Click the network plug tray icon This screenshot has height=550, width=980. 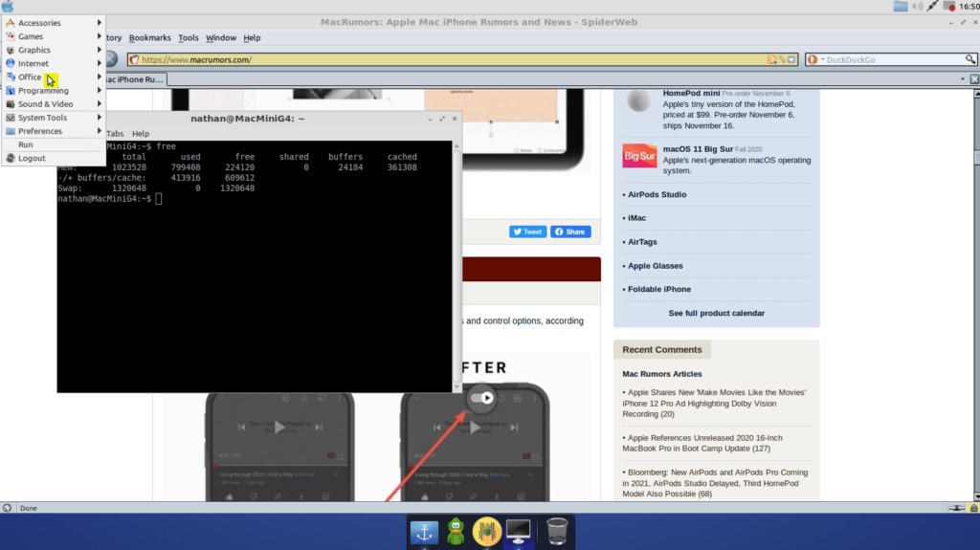932,7
